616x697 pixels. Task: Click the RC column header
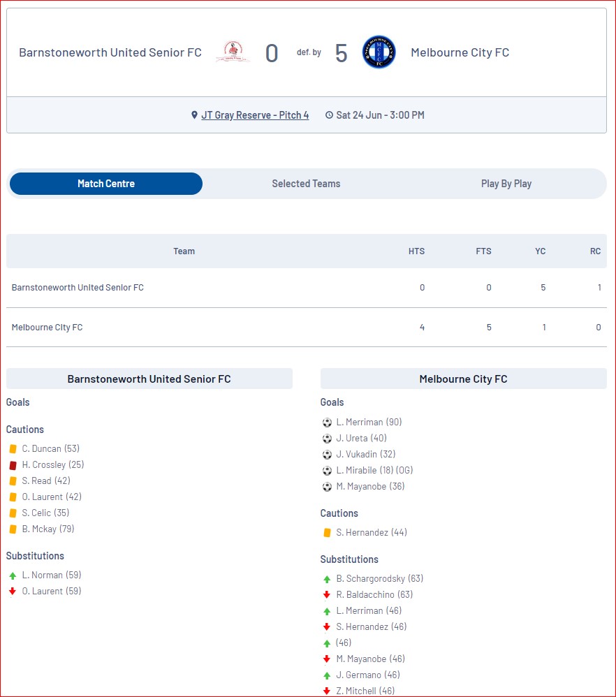click(x=595, y=251)
